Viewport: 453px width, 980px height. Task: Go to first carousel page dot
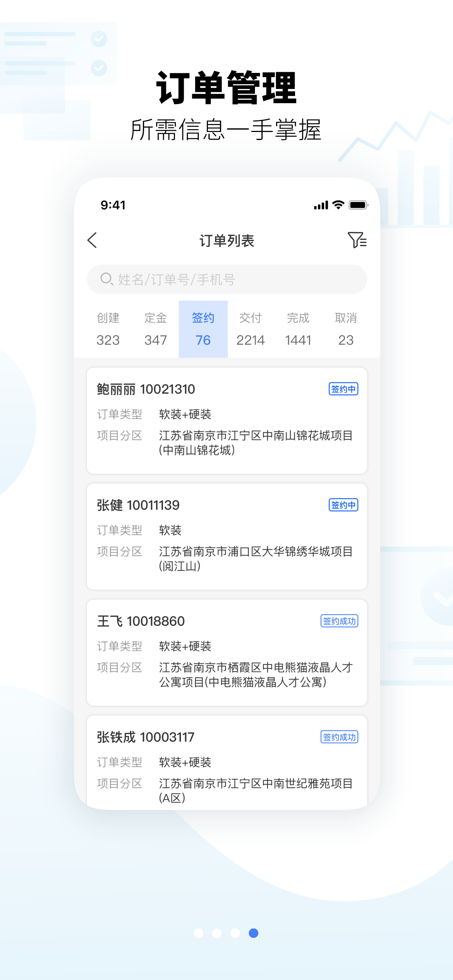coord(198,933)
